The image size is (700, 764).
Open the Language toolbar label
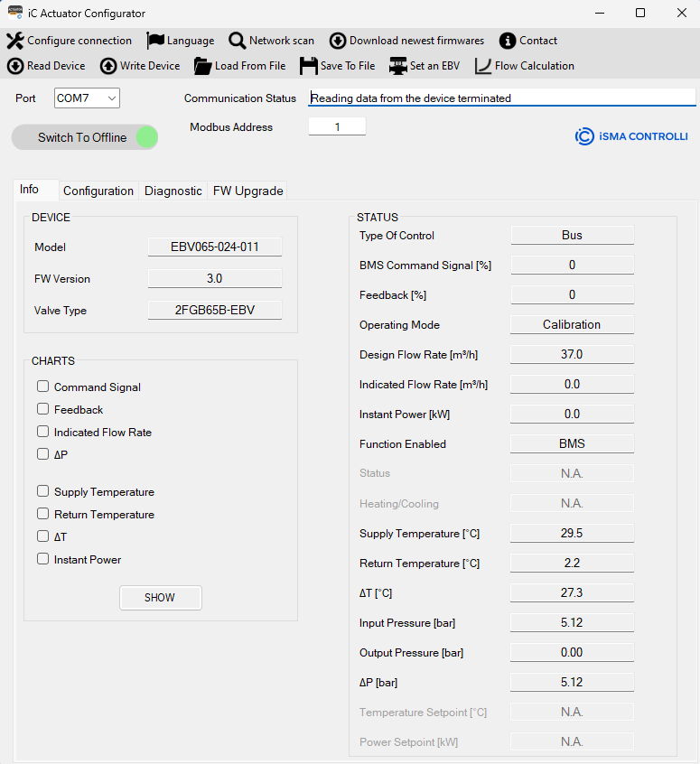191,41
